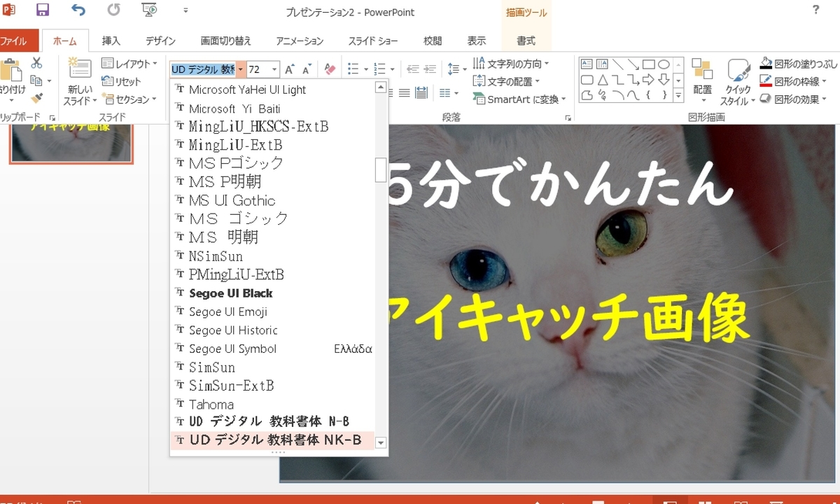
Task: Increase the list indent level
Action: pyautogui.click(x=430, y=69)
